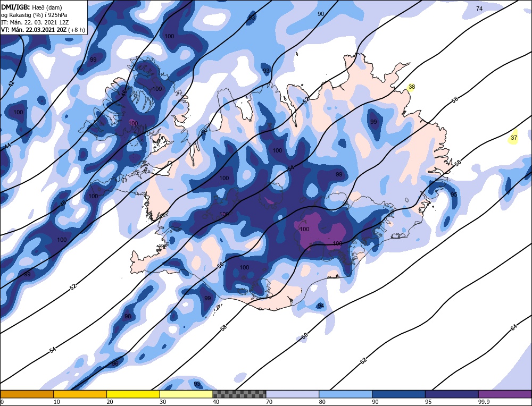
Task: Click the contour label 62
Action: pyautogui.click(x=363, y=361)
